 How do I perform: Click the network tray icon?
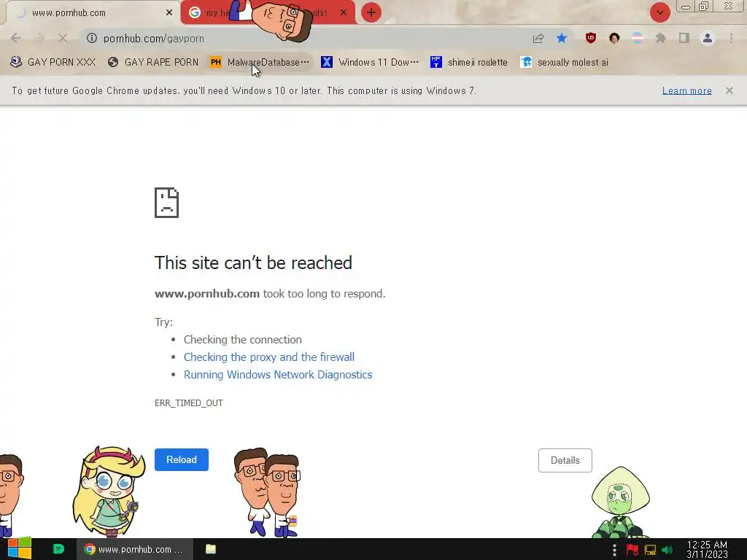pyautogui.click(x=650, y=550)
